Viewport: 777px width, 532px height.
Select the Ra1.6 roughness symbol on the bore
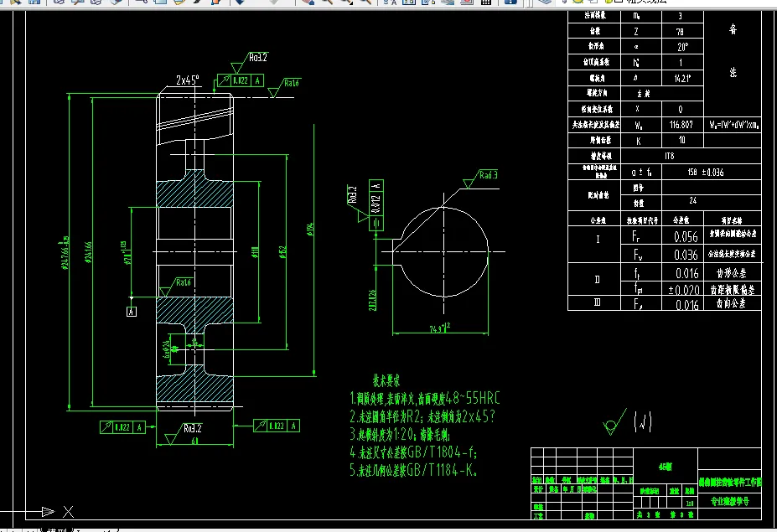[176, 287]
